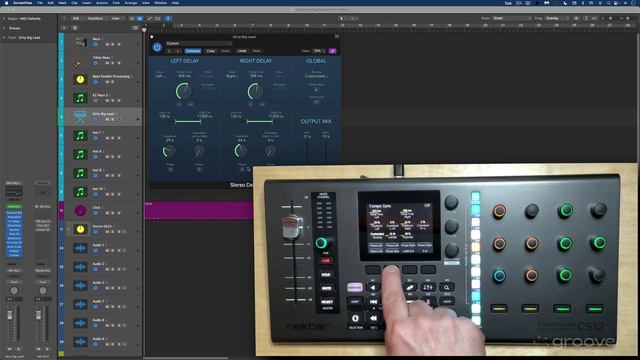Click the plug-in window menu icon top right
The image size is (640, 360).
coord(337,37)
